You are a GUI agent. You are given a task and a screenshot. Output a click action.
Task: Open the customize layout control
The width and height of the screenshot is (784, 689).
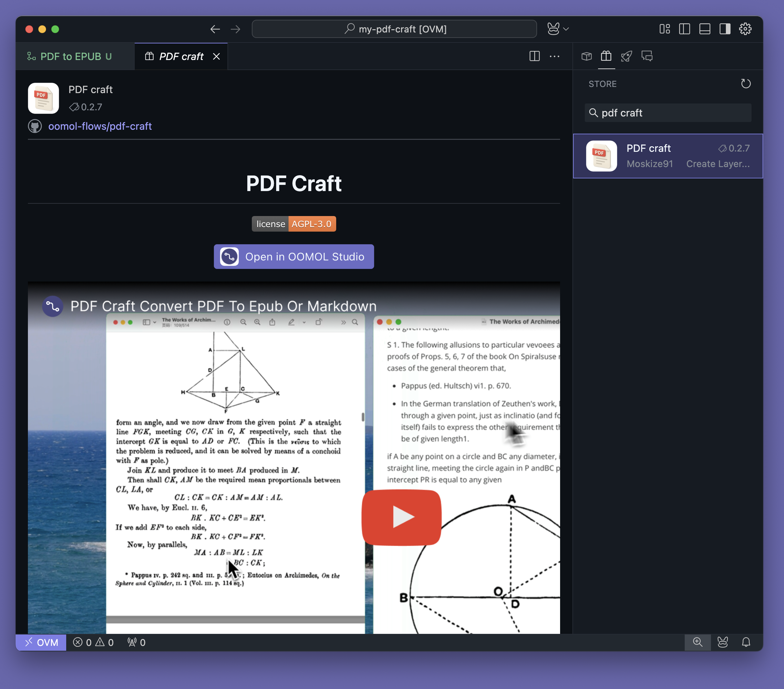pyautogui.click(x=664, y=29)
